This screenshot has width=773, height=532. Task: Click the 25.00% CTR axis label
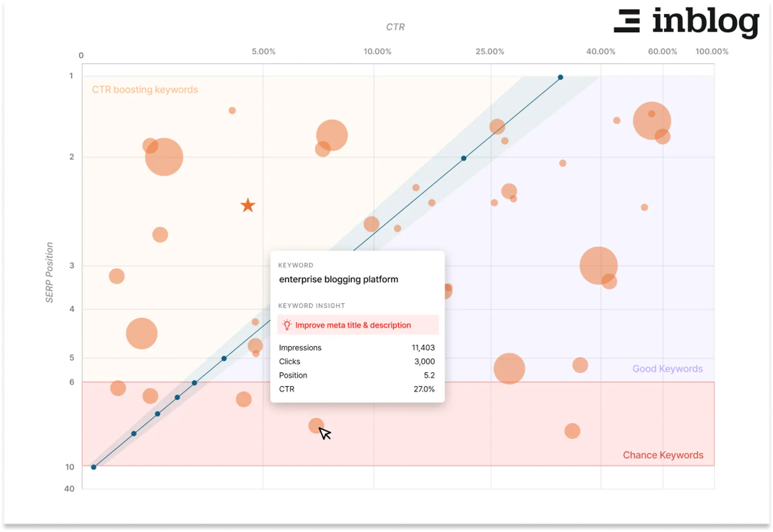click(x=490, y=52)
